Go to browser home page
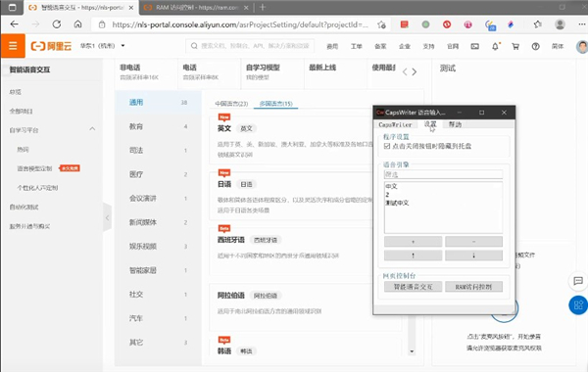This screenshot has width=588, height=372. click(77, 24)
